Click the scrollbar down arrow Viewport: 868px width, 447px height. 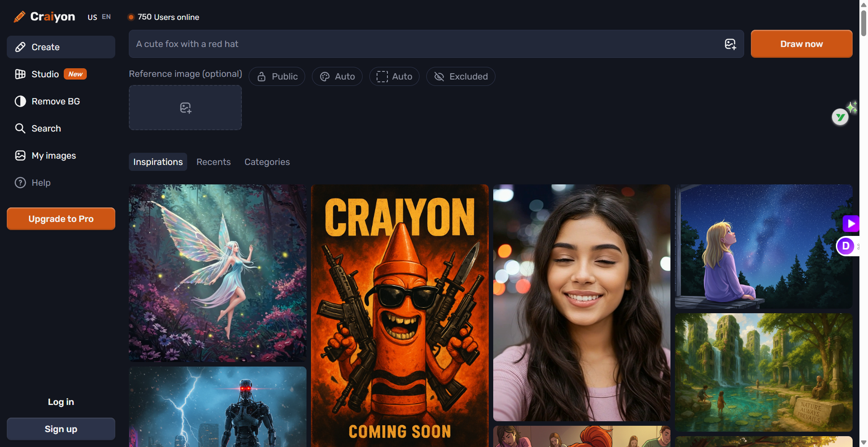pos(864,442)
